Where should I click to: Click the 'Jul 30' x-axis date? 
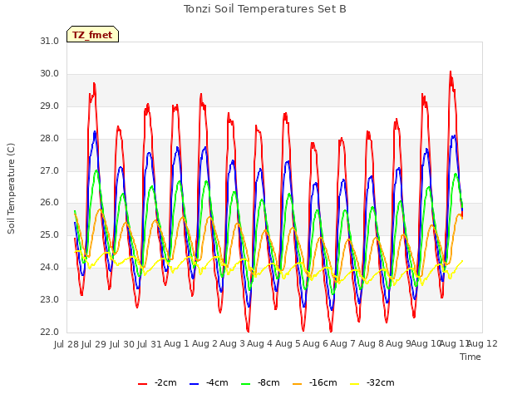coord(121,344)
